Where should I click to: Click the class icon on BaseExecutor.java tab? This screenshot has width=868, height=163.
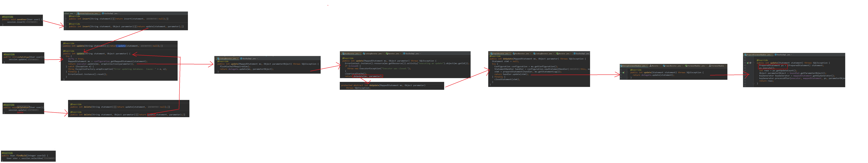click(x=343, y=54)
